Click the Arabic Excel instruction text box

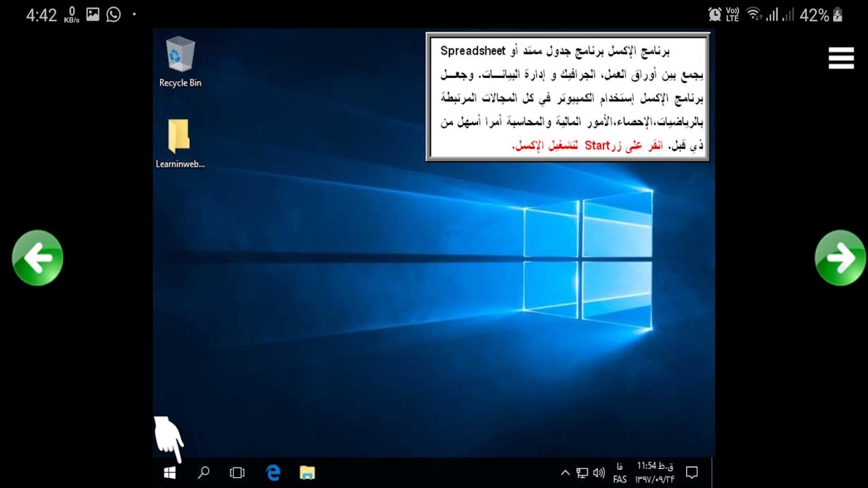568,97
